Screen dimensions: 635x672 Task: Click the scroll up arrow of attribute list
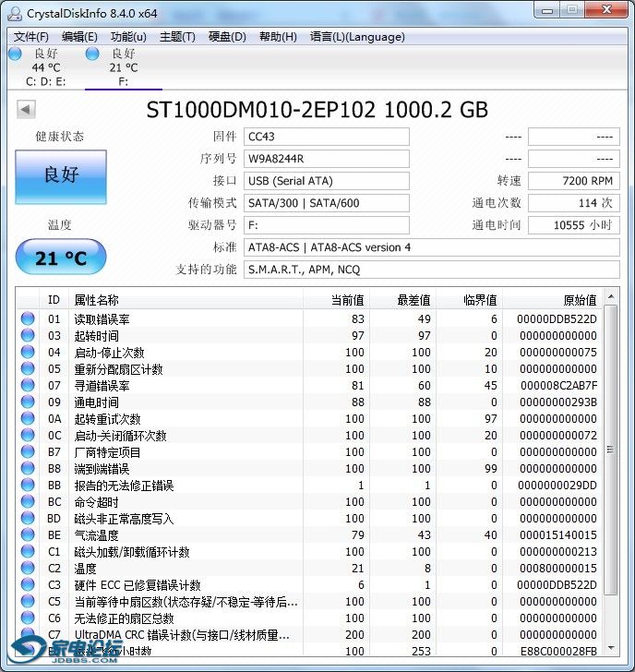[611, 296]
